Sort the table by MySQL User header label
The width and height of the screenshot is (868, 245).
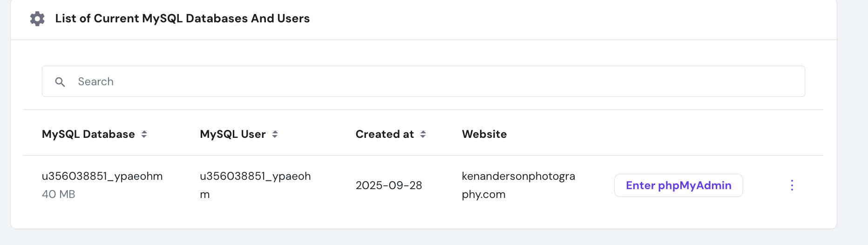[x=232, y=134]
